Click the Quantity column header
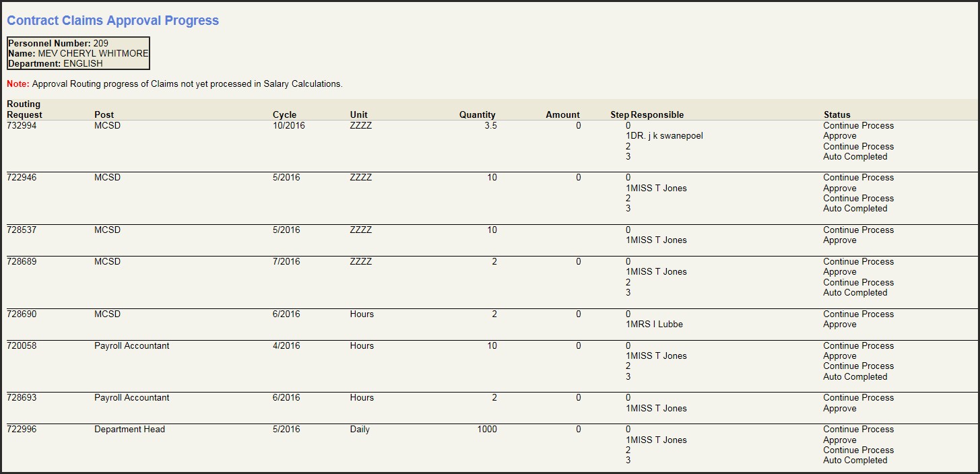 (x=477, y=115)
